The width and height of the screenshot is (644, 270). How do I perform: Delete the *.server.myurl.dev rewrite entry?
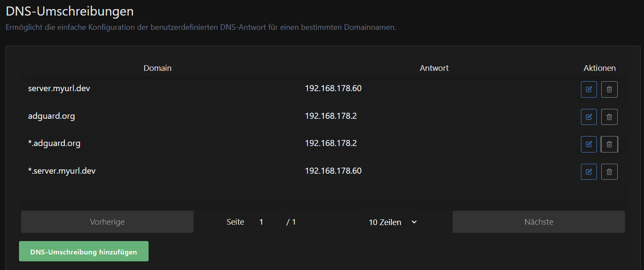coord(609,172)
